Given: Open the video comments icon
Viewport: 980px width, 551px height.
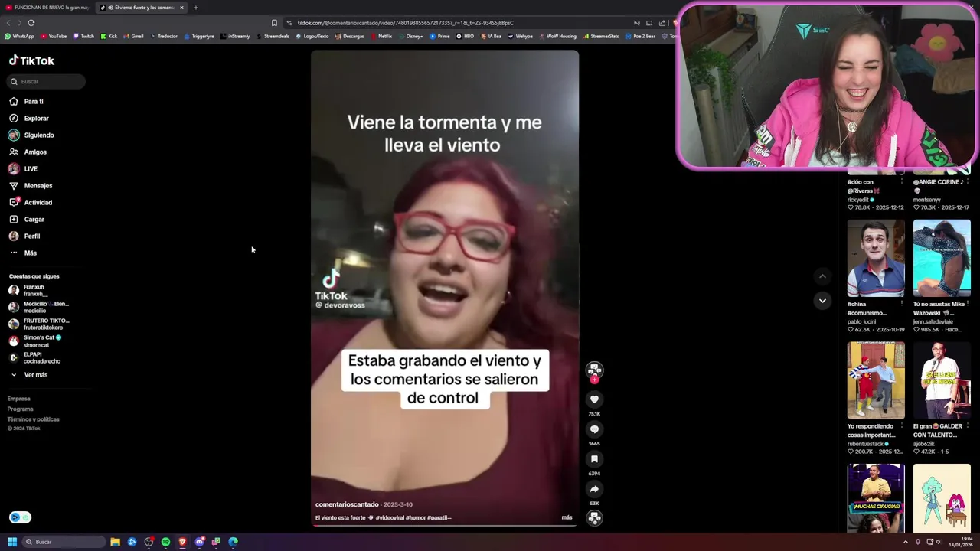Looking at the screenshot, I should coord(594,429).
